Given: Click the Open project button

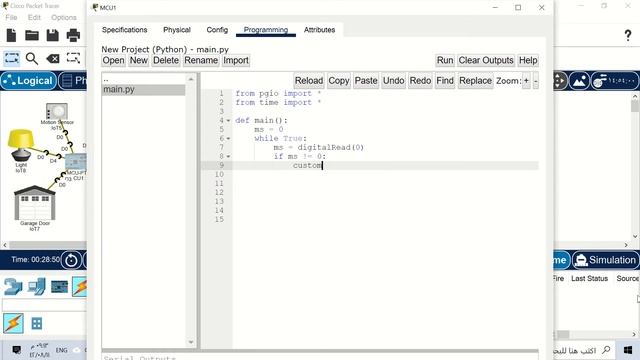Looking at the screenshot, I should [x=113, y=60].
